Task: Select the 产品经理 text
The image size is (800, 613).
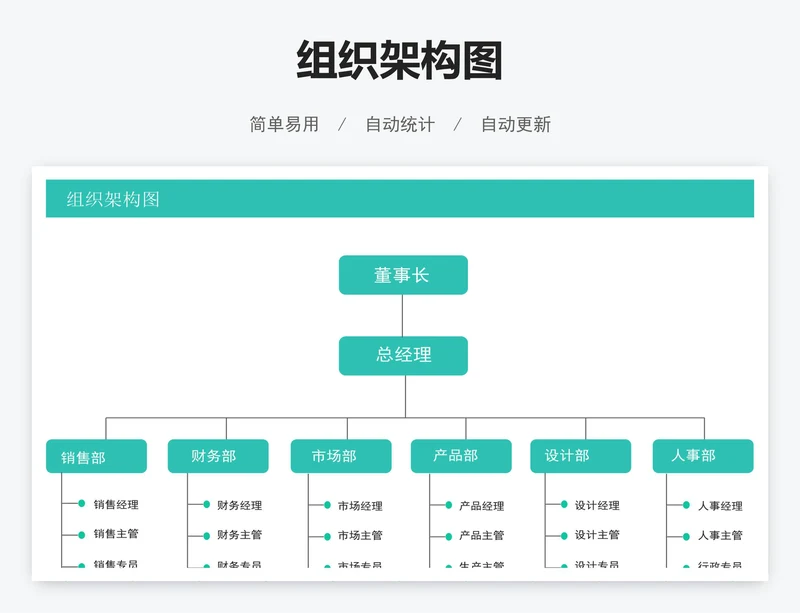Action: click(x=482, y=506)
